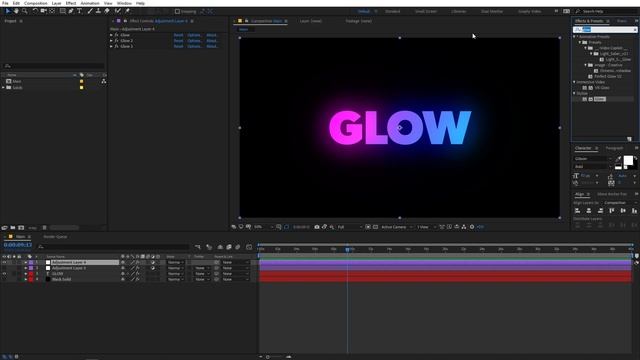
Task: Toggle visibility of Adjustment Layer 3
Action: [x=4, y=268]
